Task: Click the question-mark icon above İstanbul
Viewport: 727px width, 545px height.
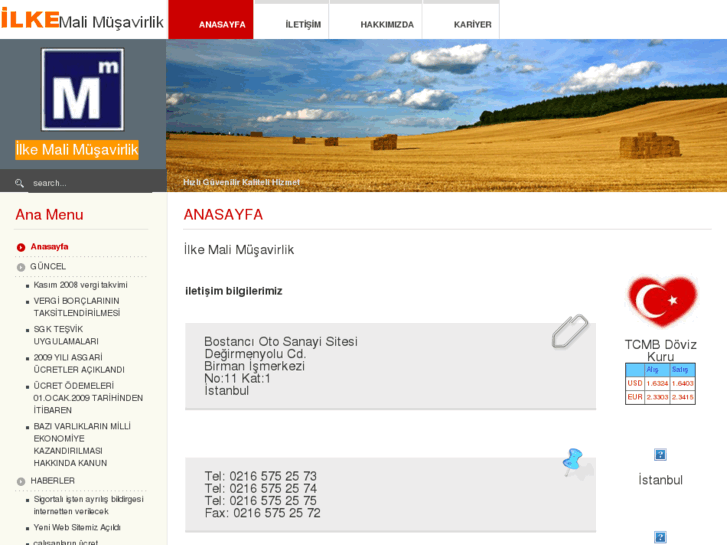Action: [x=660, y=455]
